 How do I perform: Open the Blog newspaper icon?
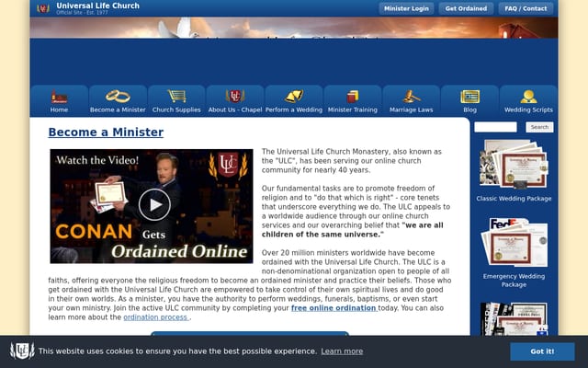point(469,97)
